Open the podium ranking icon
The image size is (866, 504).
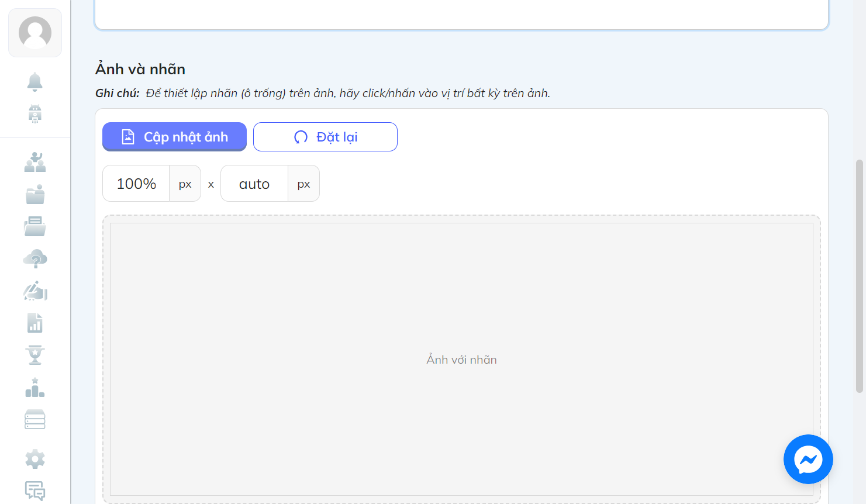pyautogui.click(x=35, y=388)
